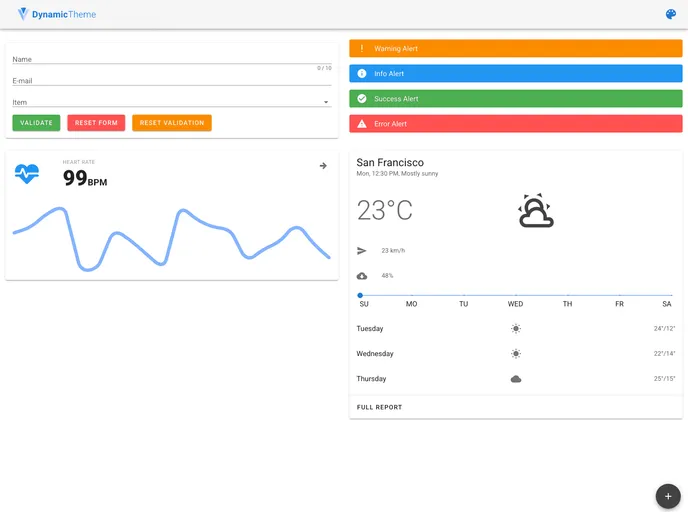This screenshot has height=512, width=688.
Task: Click the DynamicTheme logo
Action: pyautogui.click(x=57, y=14)
